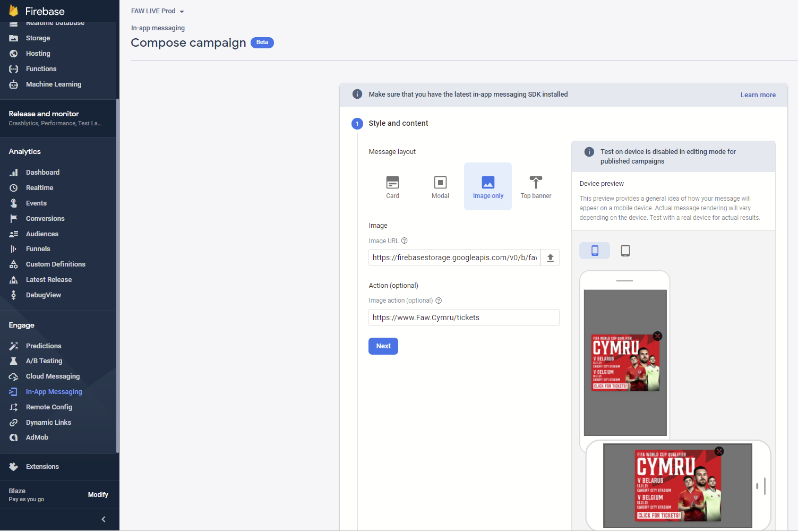Select the phone device preview icon
798x532 pixels.
tap(595, 251)
